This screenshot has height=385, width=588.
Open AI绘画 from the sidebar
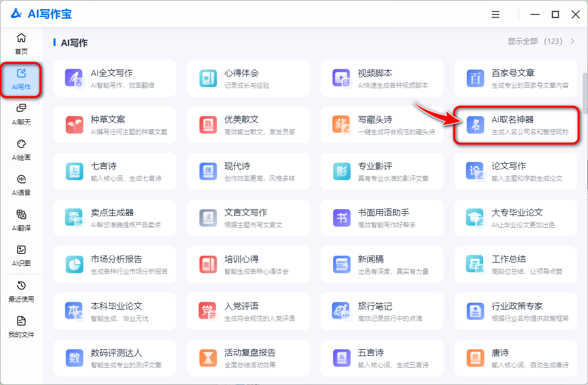pos(21,150)
